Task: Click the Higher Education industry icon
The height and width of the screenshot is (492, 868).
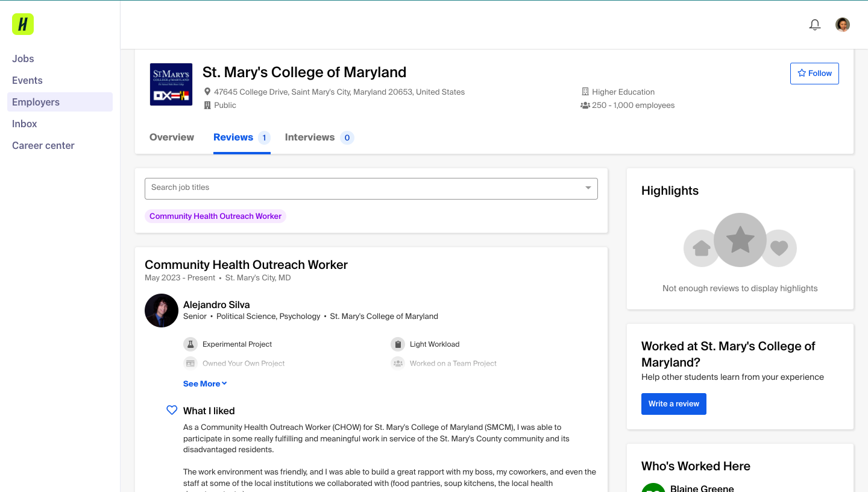Action: coord(585,92)
